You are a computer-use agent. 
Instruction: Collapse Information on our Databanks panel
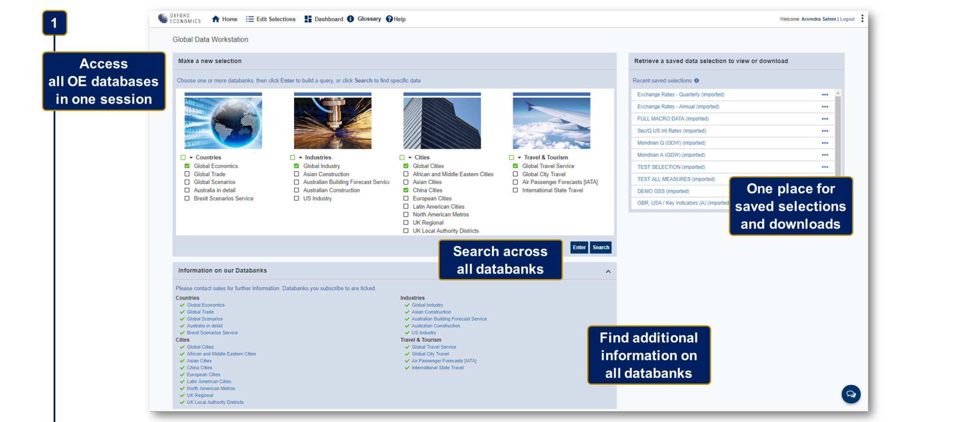(x=608, y=271)
